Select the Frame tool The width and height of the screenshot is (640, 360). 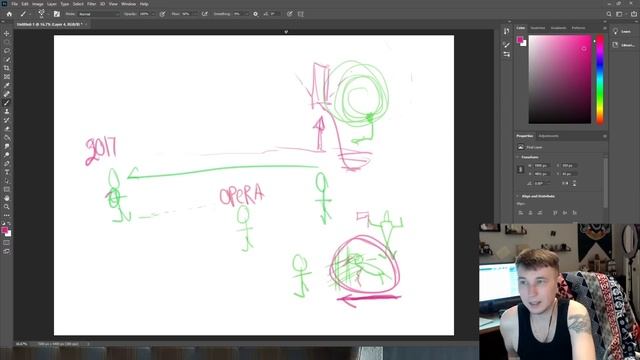(7, 77)
